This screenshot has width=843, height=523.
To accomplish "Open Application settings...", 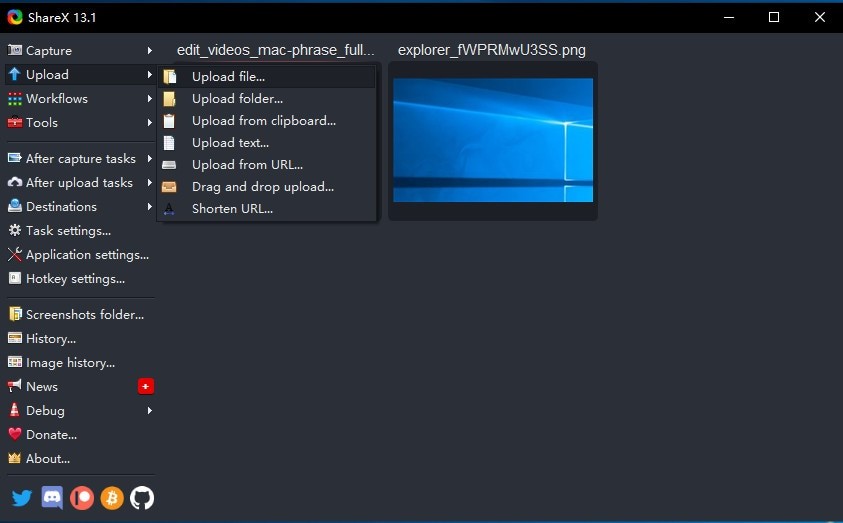I will [88, 255].
